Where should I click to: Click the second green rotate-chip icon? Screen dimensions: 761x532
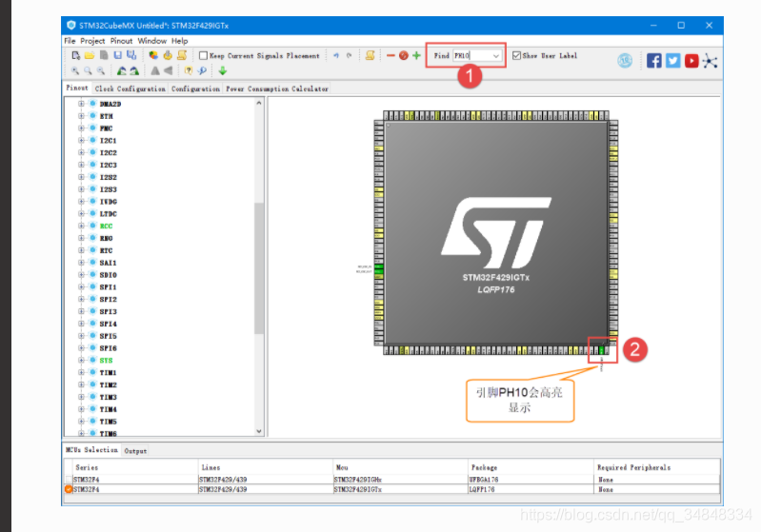[x=134, y=70]
